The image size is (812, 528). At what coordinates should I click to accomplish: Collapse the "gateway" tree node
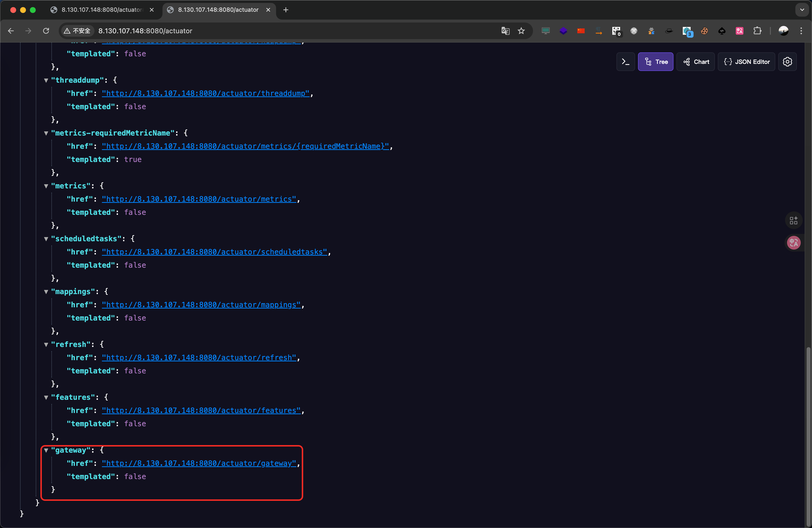(46, 450)
